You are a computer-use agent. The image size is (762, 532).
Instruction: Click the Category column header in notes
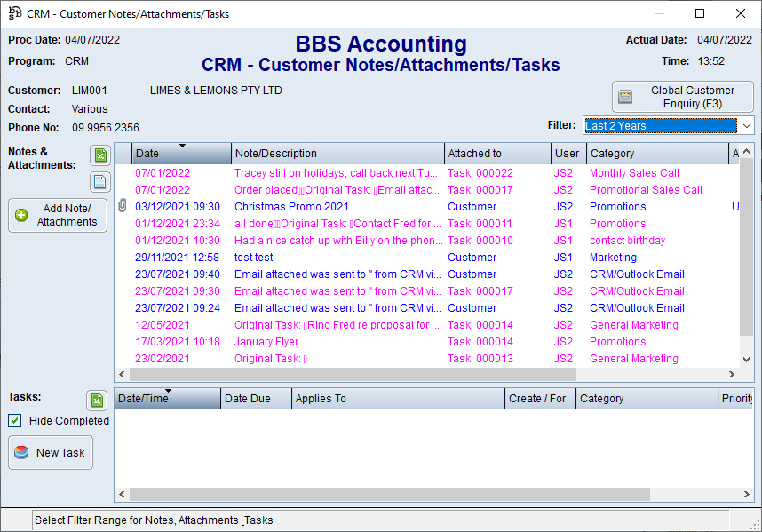655,154
